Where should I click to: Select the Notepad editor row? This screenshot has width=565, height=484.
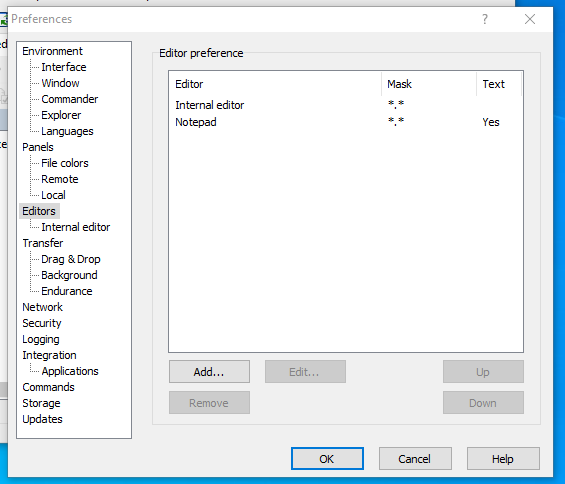tap(346, 122)
